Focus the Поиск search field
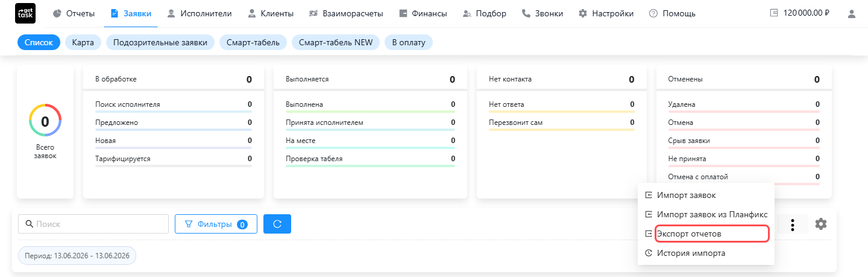The image size is (868, 277). (x=93, y=224)
